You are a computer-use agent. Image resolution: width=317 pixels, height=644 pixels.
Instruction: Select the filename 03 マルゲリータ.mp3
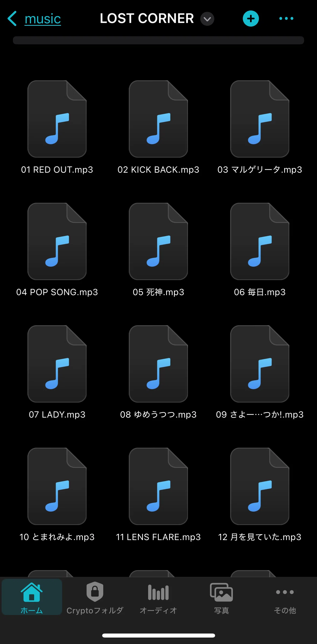(260, 170)
